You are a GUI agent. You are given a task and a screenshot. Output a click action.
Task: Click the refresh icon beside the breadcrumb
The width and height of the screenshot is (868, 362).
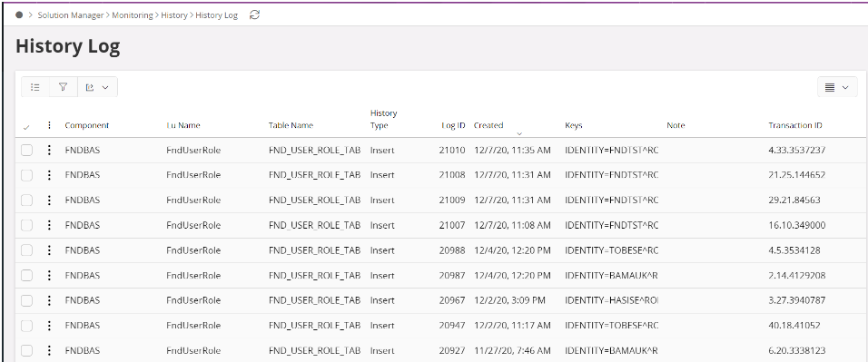254,15
